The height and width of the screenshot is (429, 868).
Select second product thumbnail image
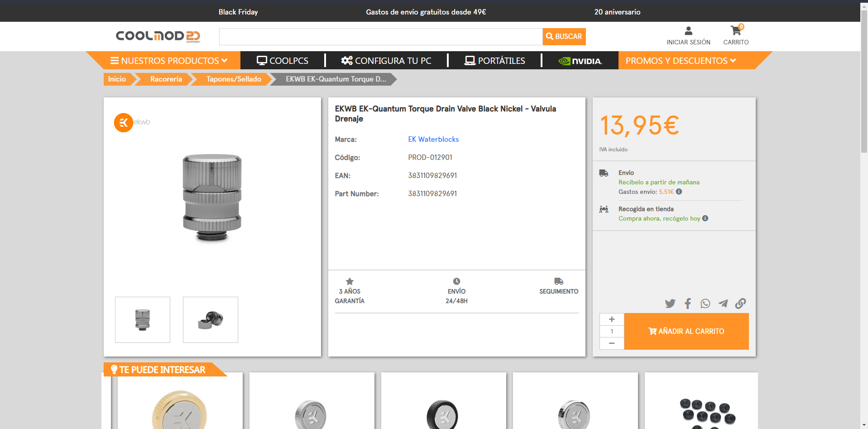[211, 320]
